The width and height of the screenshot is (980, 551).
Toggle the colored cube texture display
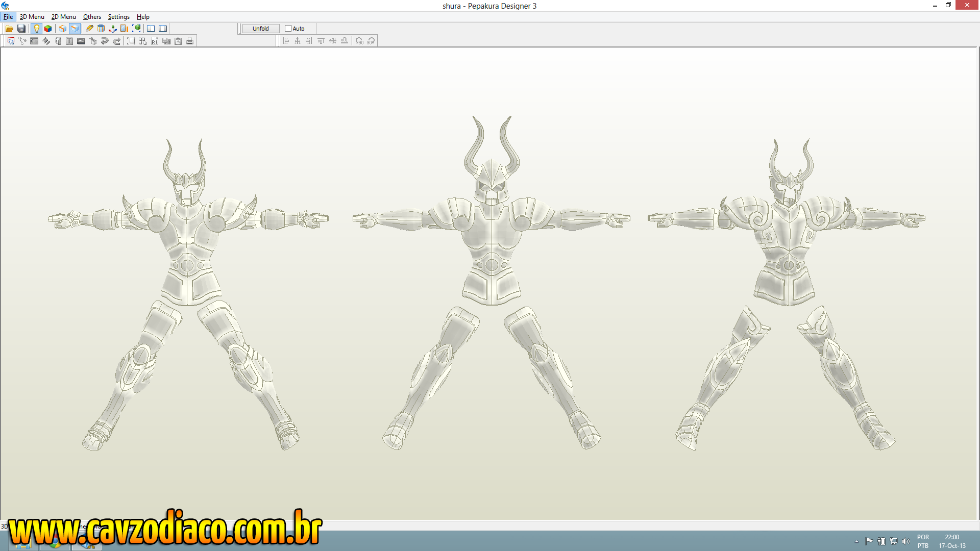(x=48, y=29)
